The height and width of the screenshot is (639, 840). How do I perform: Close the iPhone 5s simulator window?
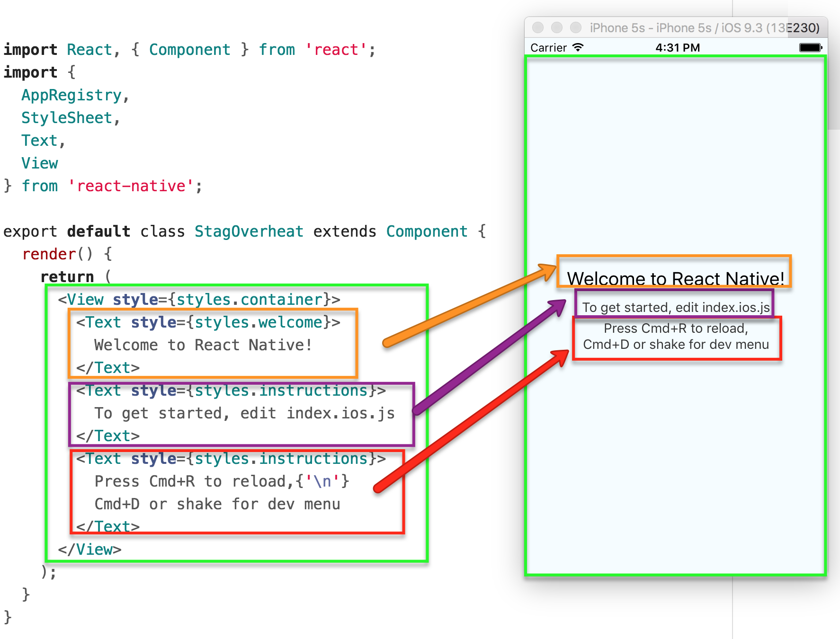click(x=538, y=27)
